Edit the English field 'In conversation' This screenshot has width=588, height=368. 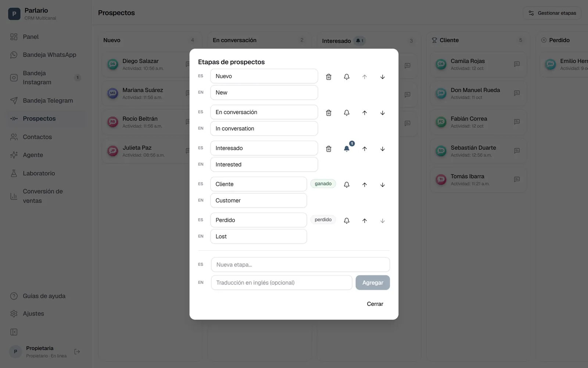coord(264,128)
